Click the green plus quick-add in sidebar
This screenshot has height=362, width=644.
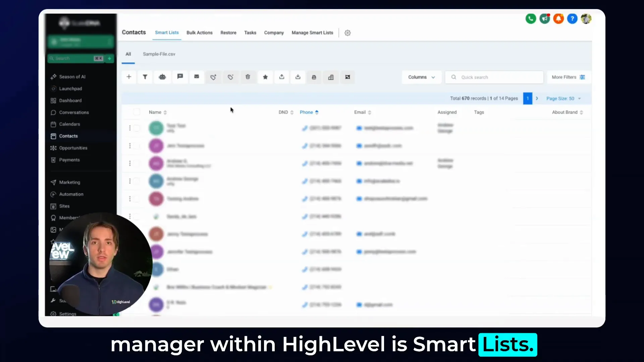coord(109,58)
